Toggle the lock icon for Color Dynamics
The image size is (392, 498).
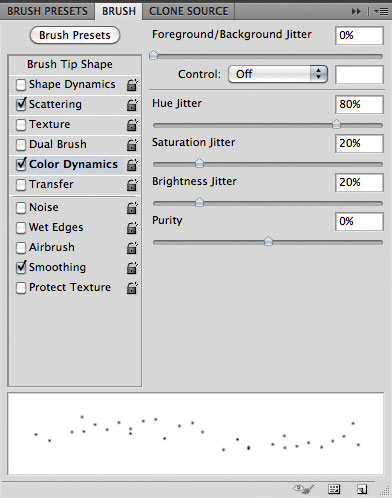pos(132,165)
